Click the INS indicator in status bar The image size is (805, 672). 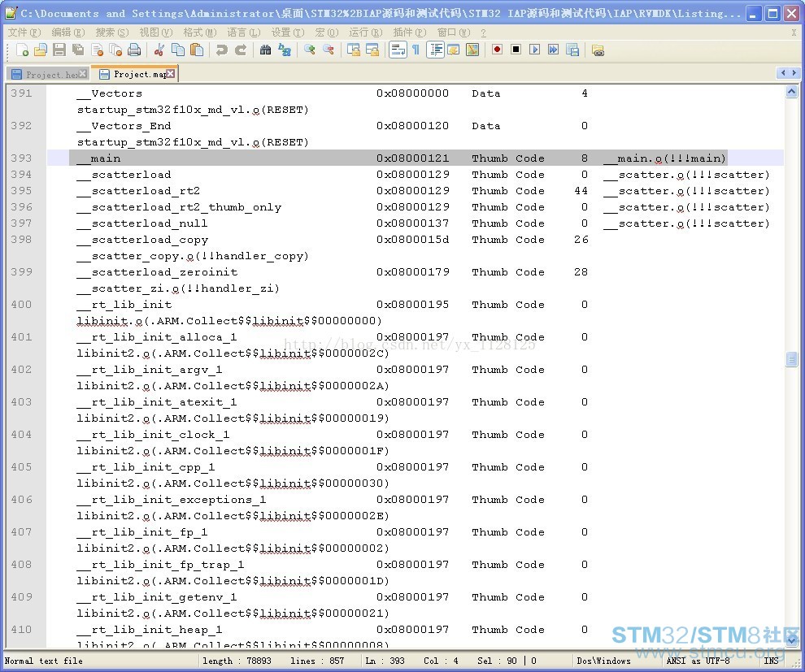(x=771, y=661)
